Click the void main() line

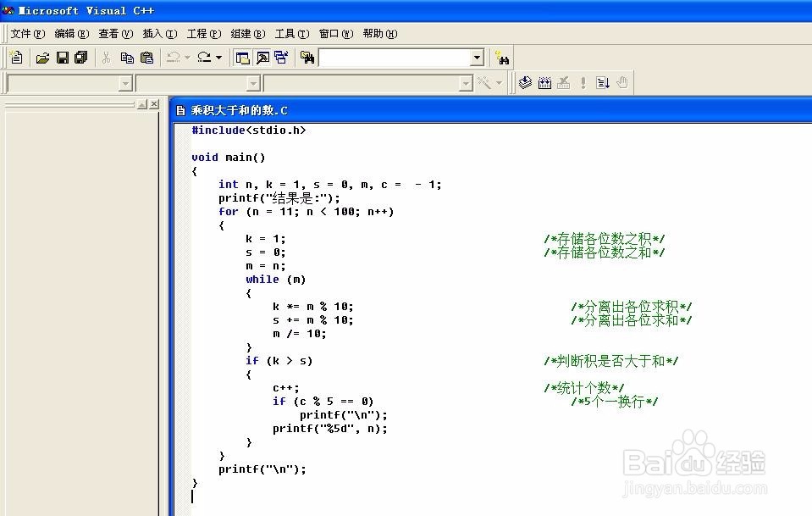point(229,157)
